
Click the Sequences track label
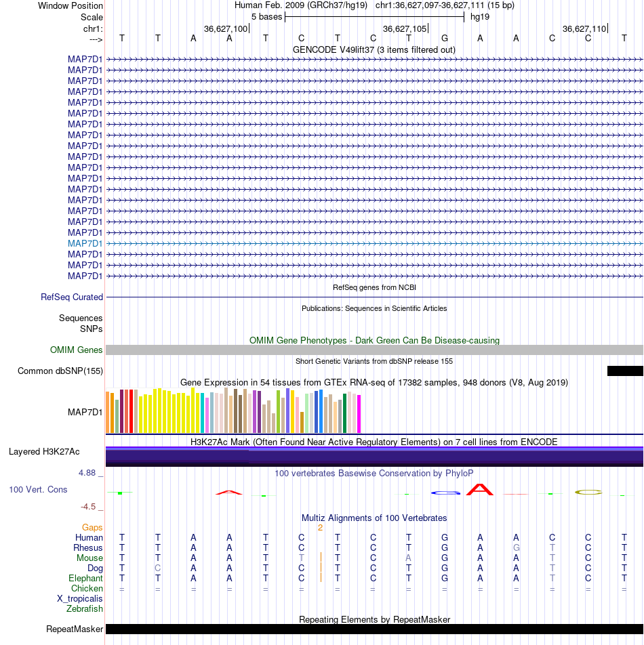81,318
